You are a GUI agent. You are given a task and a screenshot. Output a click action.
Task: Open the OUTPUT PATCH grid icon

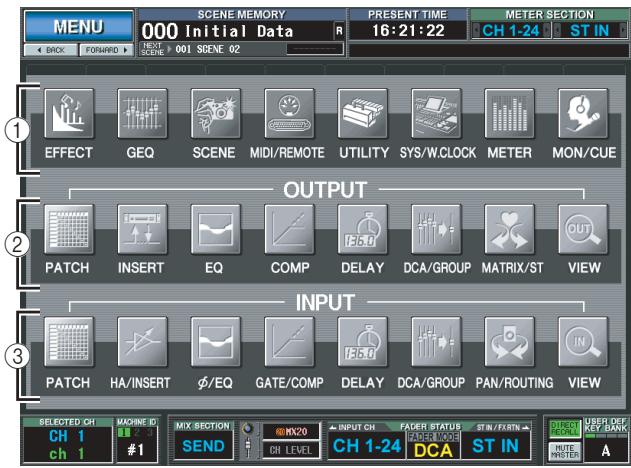[x=69, y=229]
